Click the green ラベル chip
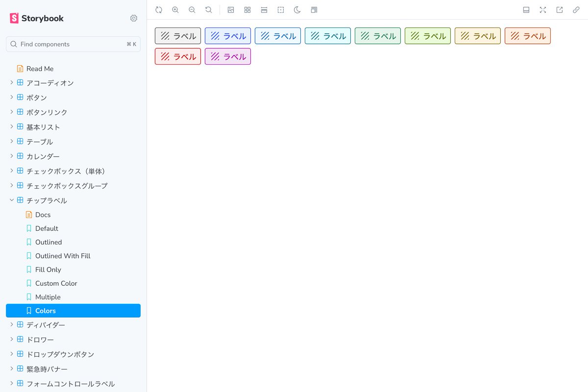 point(378,36)
